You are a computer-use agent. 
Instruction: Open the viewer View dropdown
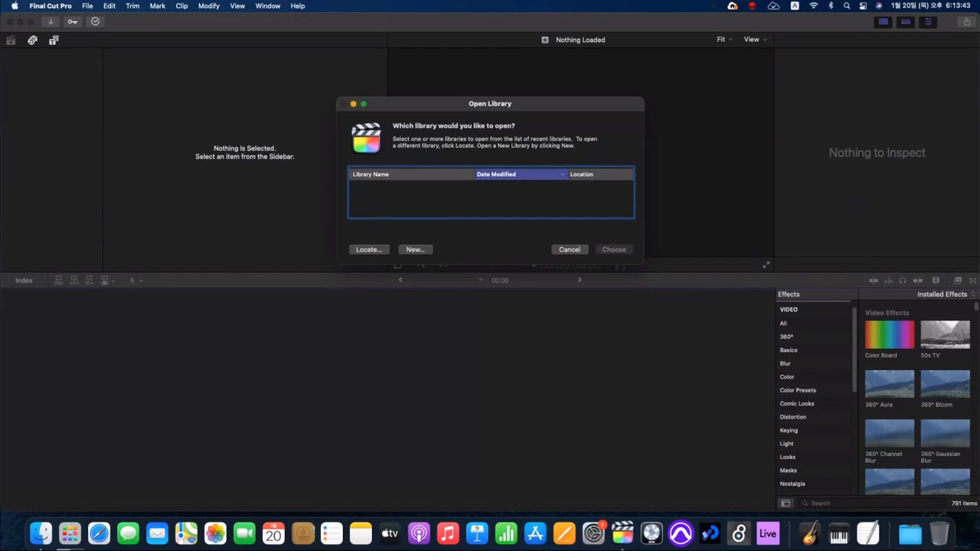[755, 40]
